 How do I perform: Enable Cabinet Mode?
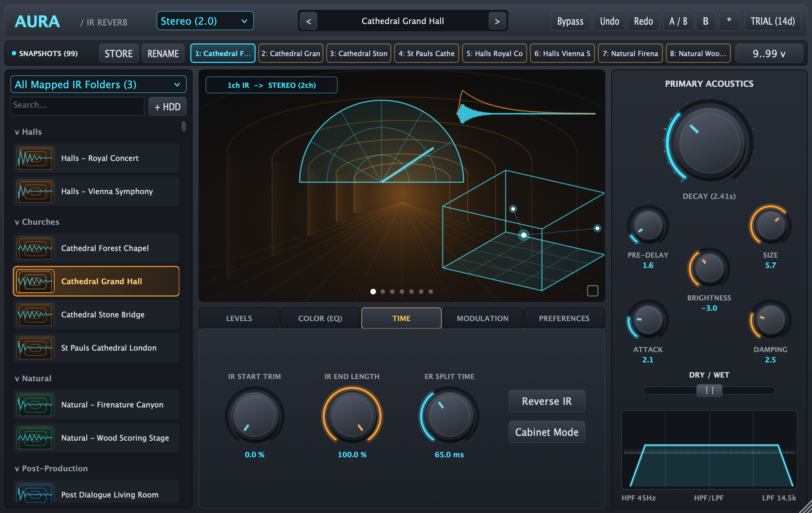(x=547, y=432)
